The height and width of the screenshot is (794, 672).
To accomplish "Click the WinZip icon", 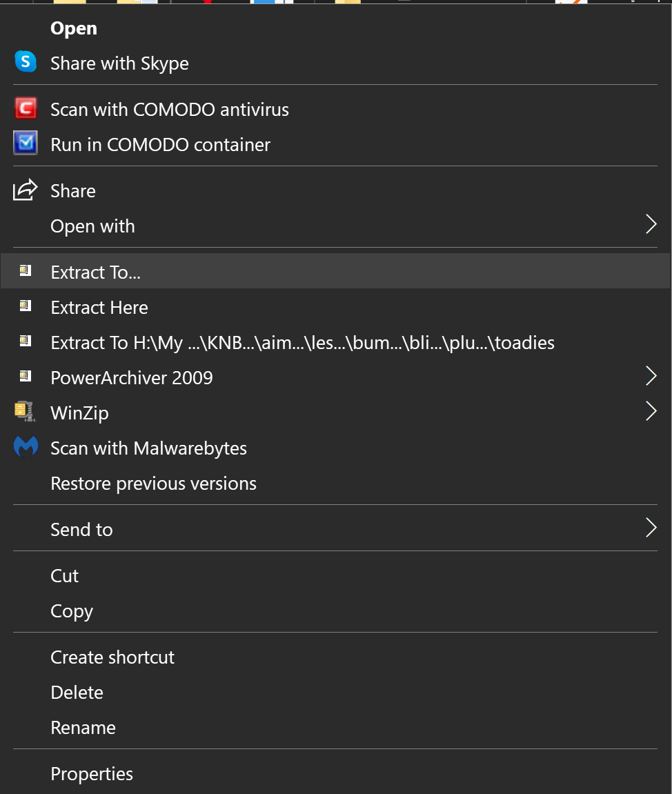I will [x=26, y=412].
